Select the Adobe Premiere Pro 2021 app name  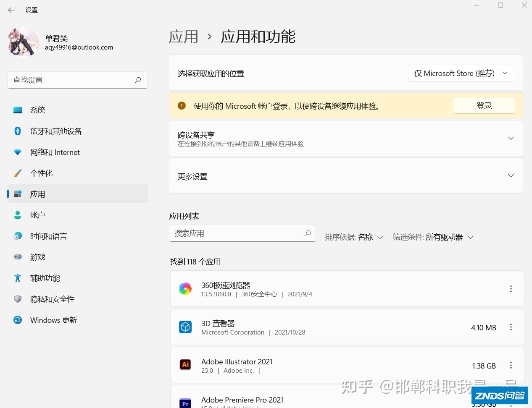click(x=242, y=400)
